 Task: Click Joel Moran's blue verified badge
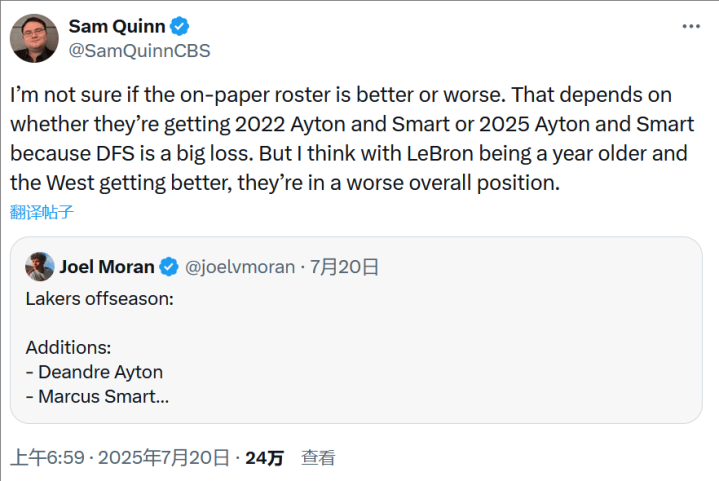[169, 266]
